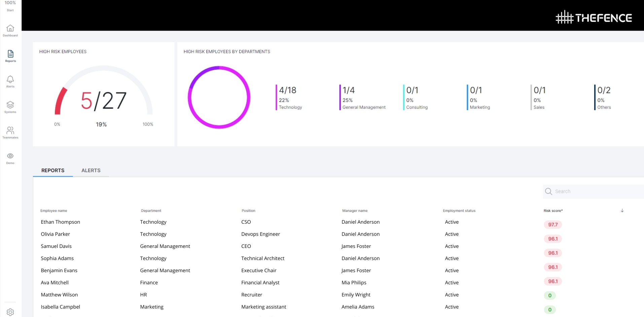Screen dimensions: 644x317
Task: Click Samuel Davis's 96.1 risk score badge
Action: pos(553,253)
